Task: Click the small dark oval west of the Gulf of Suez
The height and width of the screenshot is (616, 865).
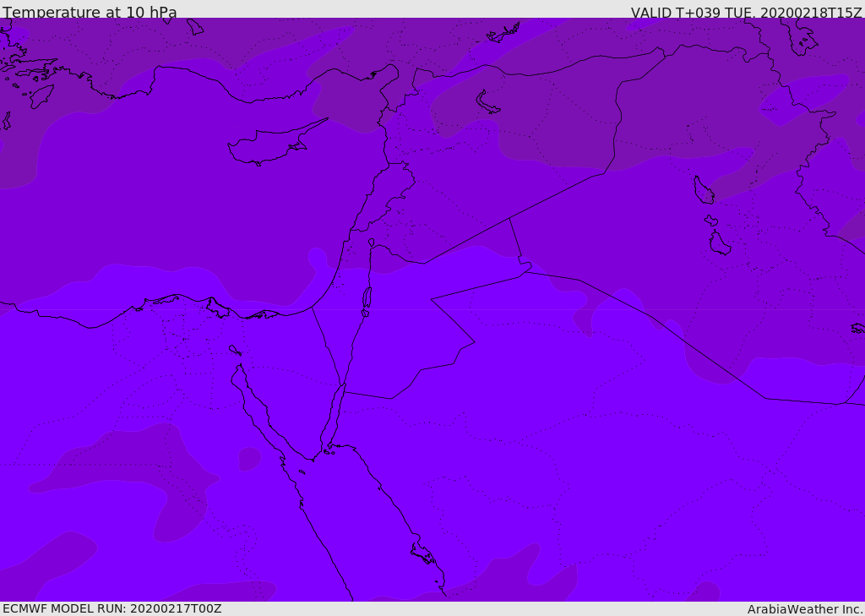Action: pos(249,459)
